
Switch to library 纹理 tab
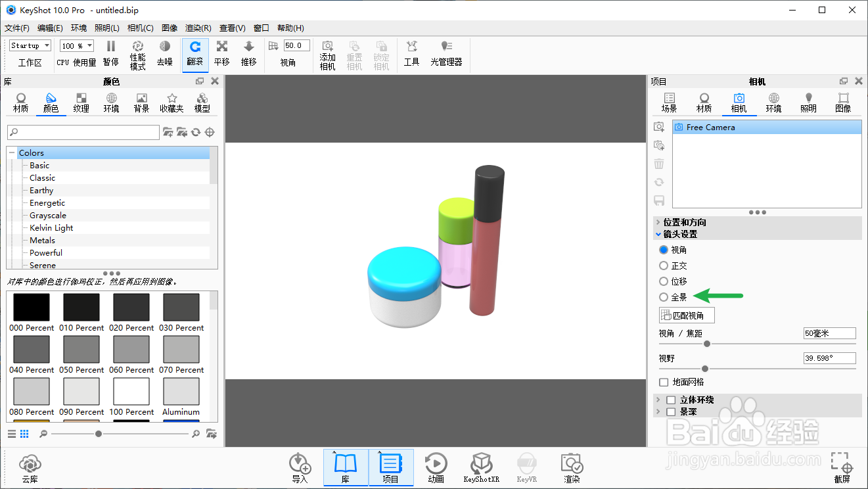click(x=81, y=103)
